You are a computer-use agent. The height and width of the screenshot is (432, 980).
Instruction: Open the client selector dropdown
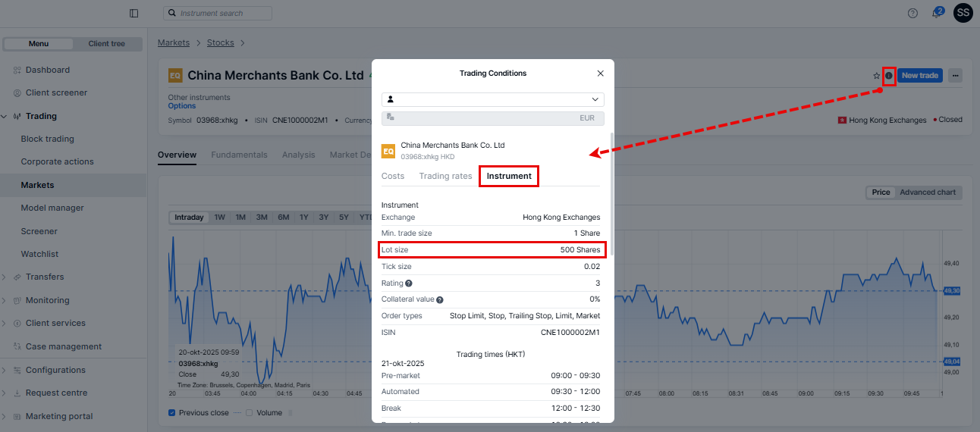click(493, 99)
